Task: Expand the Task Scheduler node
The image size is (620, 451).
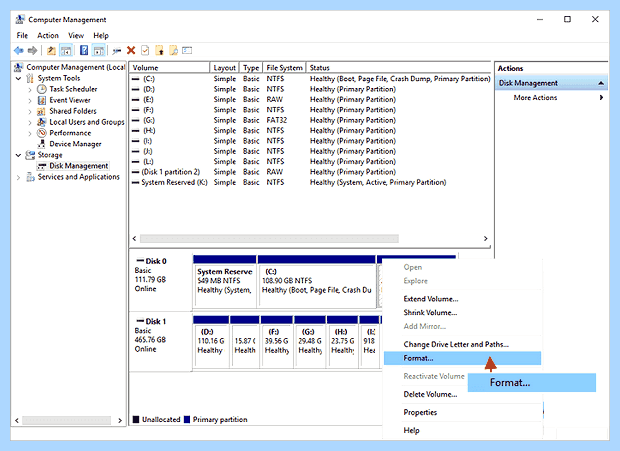Action: pyautogui.click(x=30, y=89)
